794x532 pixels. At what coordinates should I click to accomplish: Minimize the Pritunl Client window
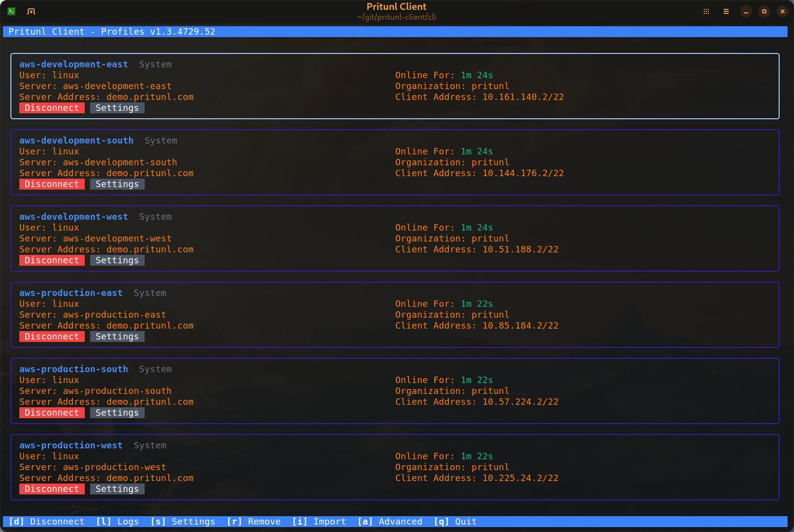tap(745, 11)
